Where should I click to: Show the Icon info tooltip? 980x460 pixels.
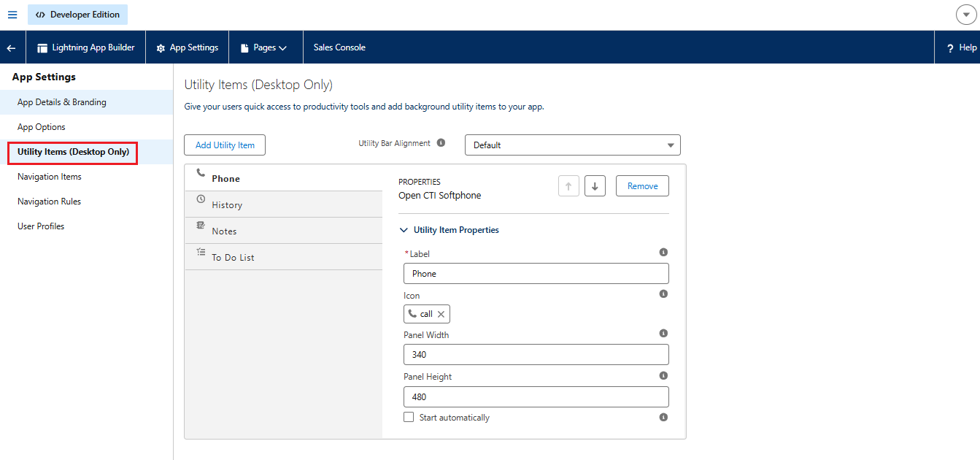[x=663, y=294]
